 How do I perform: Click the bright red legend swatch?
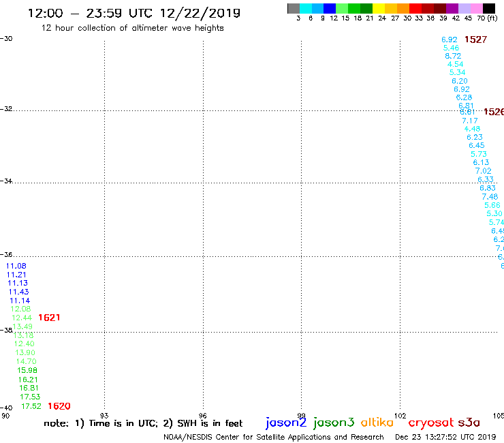coord(415,8)
